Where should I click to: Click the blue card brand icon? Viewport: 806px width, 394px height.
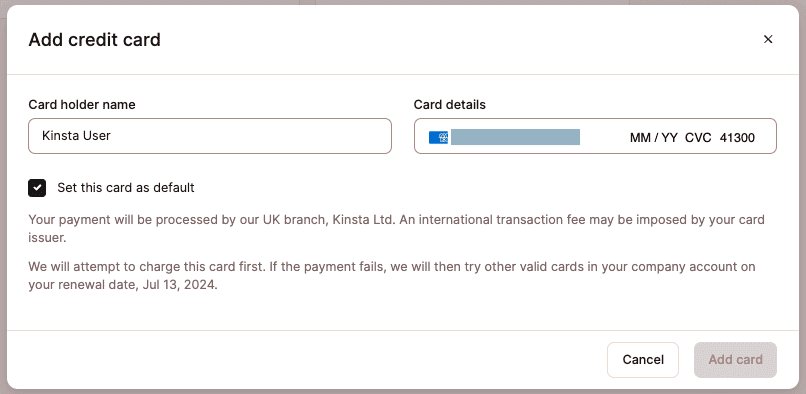pyautogui.click(x=438, y=137)
